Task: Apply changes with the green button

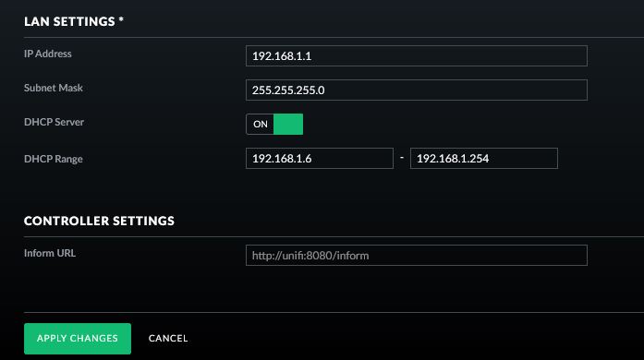Action: [x=78, y=339]
